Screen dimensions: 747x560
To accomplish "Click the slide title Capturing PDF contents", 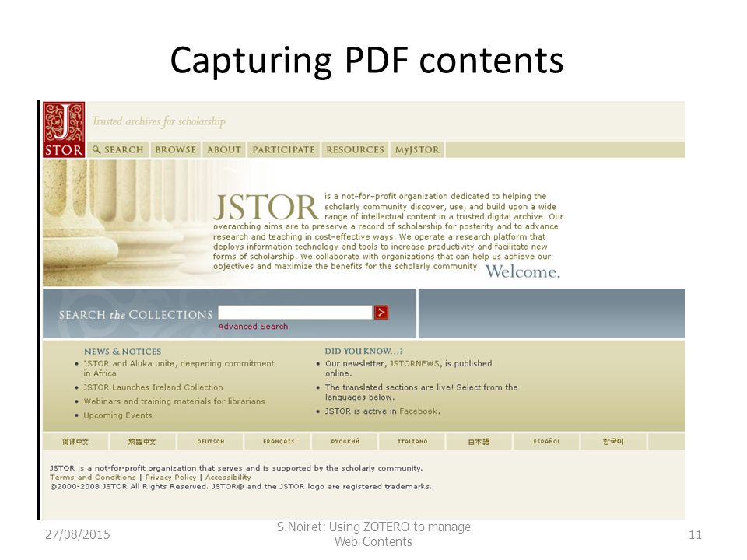I will (x=366, y=61).
